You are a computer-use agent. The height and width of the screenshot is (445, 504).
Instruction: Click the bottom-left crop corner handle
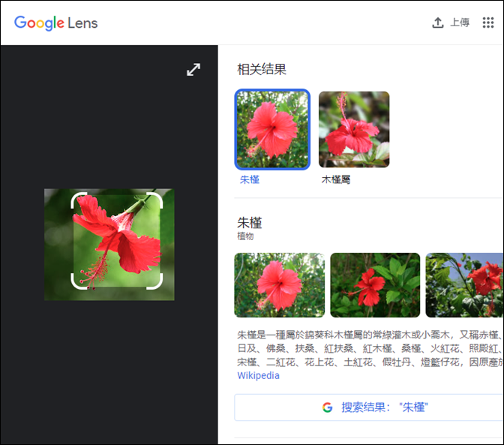click(78, 281)
